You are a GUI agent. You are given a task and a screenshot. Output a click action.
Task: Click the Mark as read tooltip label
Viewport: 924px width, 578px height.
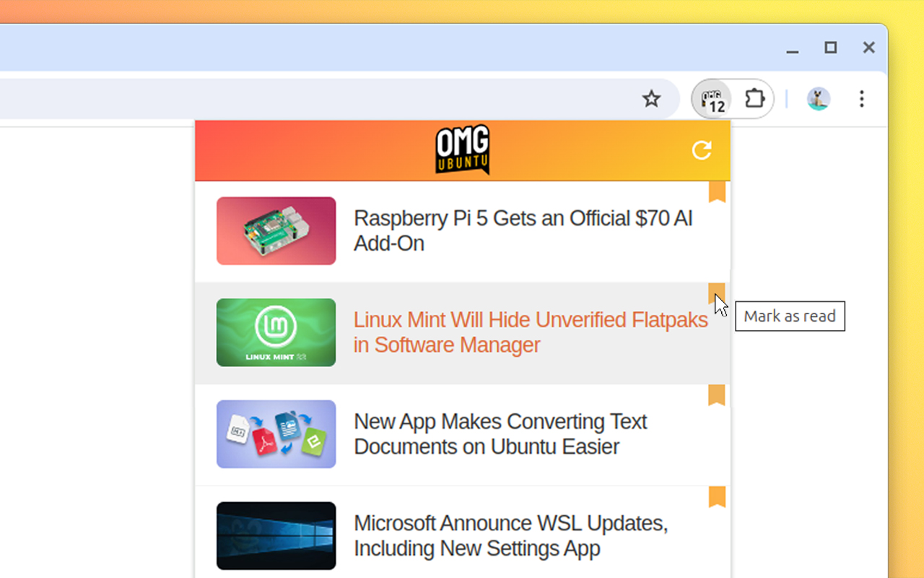(790, 316)
